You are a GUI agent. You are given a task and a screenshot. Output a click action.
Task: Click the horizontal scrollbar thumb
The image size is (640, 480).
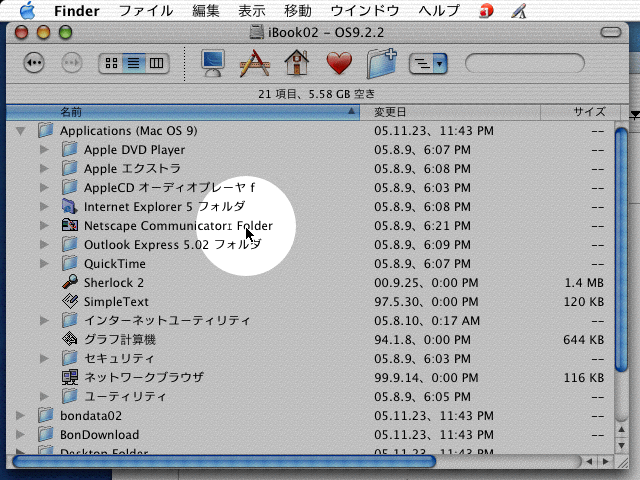pyautogui.click(x=224, y=462)
